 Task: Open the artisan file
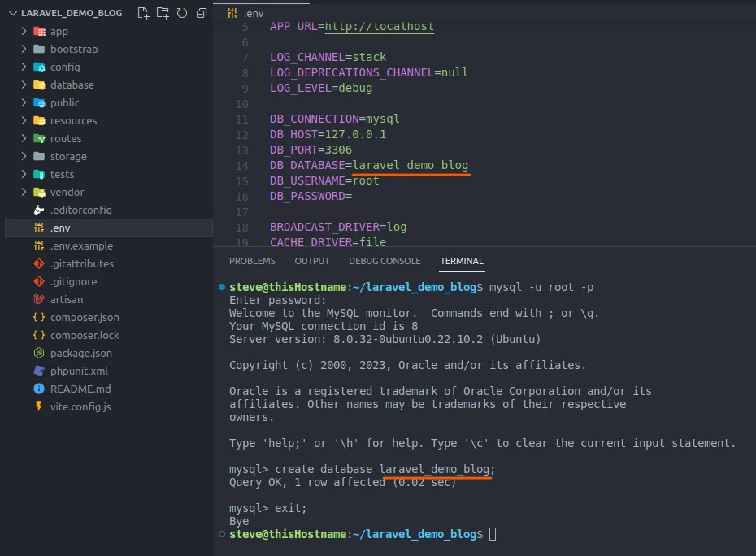coord(66,299)
